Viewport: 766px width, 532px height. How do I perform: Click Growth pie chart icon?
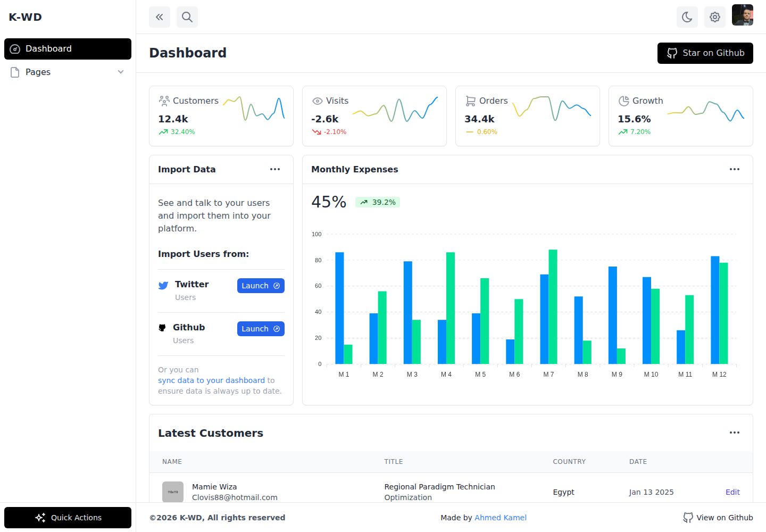tap(624, 101)
